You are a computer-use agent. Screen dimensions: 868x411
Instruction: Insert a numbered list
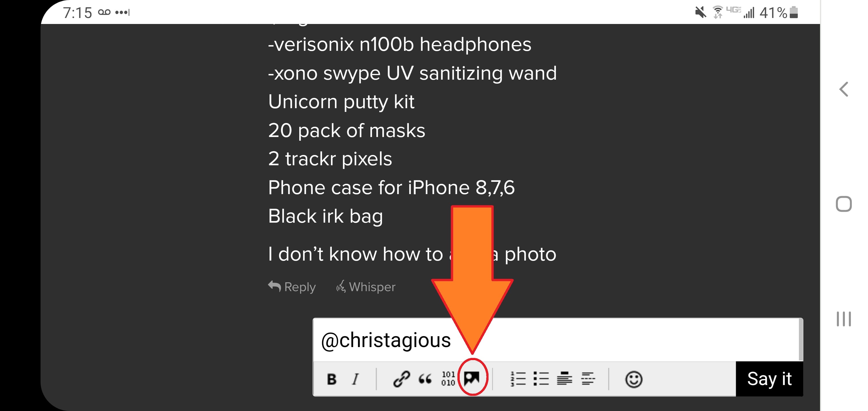[x=518, y=379]
